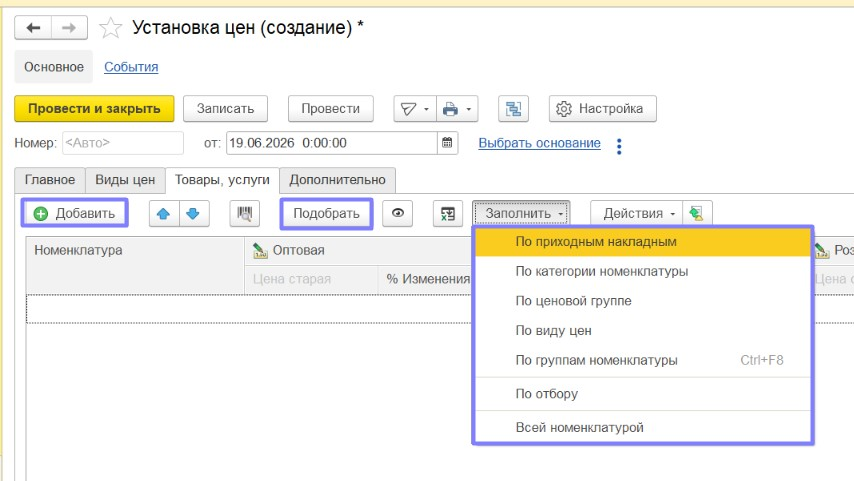854x481 pixels.
Task: Switch to the Дополнительно tab
Action: 337,180
